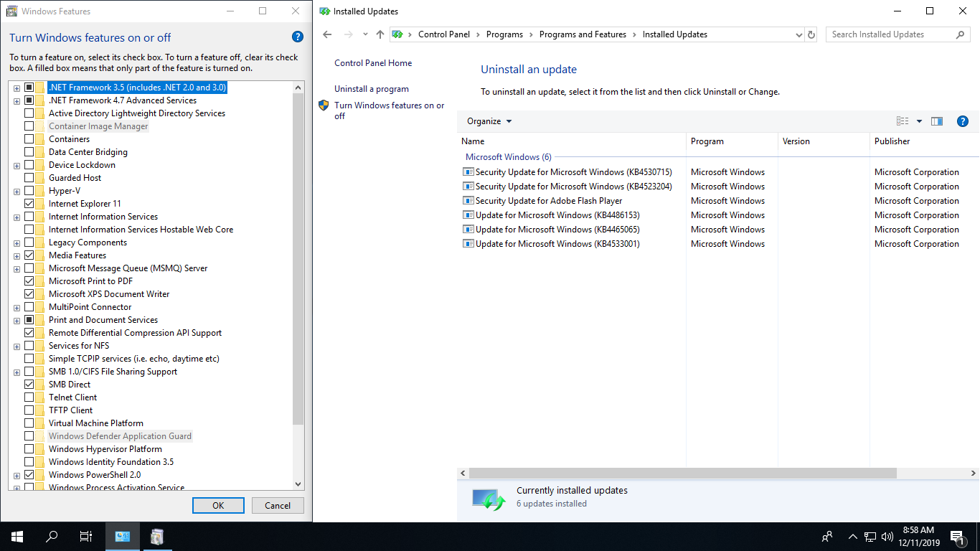Screen dimensions: 980x551
Task: Click the folder icon beside Telnet Client
Action: tap(40, 397)
